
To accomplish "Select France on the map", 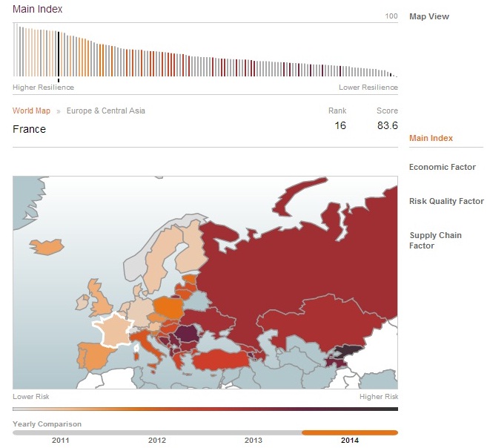I will pos(113,331).
